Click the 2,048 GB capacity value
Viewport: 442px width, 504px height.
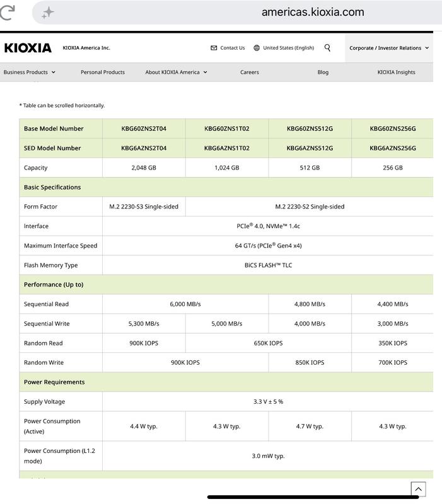pos(144,168)
